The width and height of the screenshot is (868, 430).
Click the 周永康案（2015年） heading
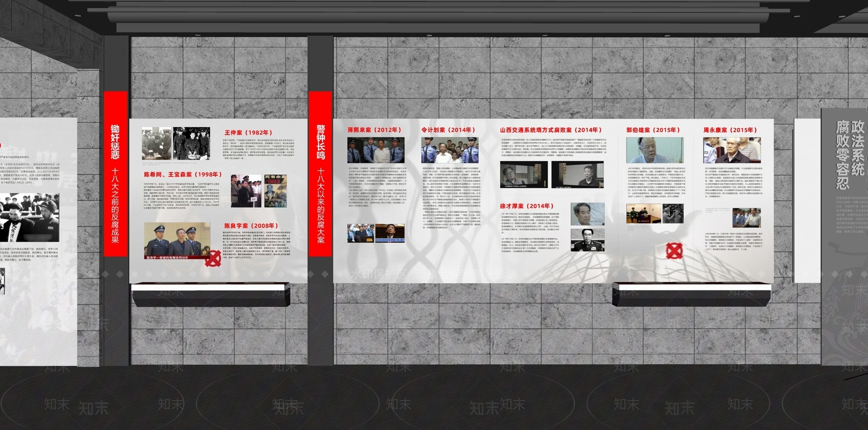click(730, 130)
